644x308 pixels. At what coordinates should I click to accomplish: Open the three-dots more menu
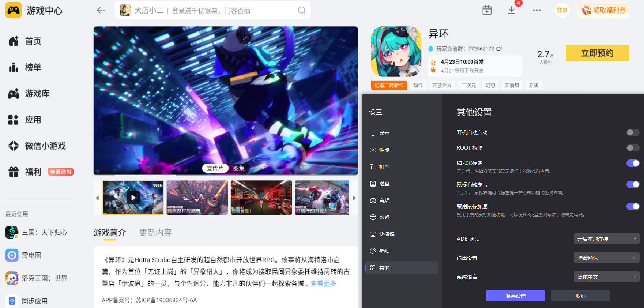pyautogui.click(x=537, y=10)
